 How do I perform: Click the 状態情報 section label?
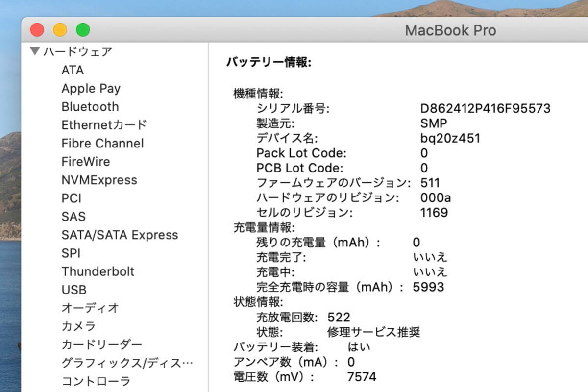(258, 302)
